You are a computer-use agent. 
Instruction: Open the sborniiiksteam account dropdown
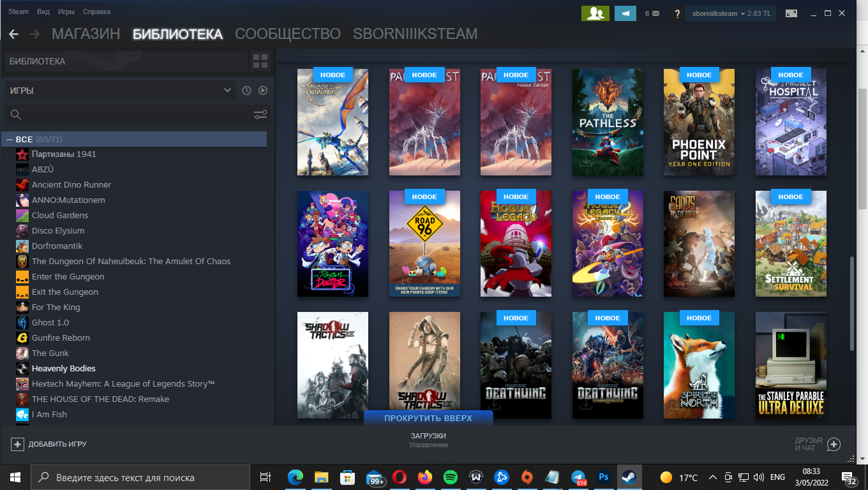[x=730, y=13]
